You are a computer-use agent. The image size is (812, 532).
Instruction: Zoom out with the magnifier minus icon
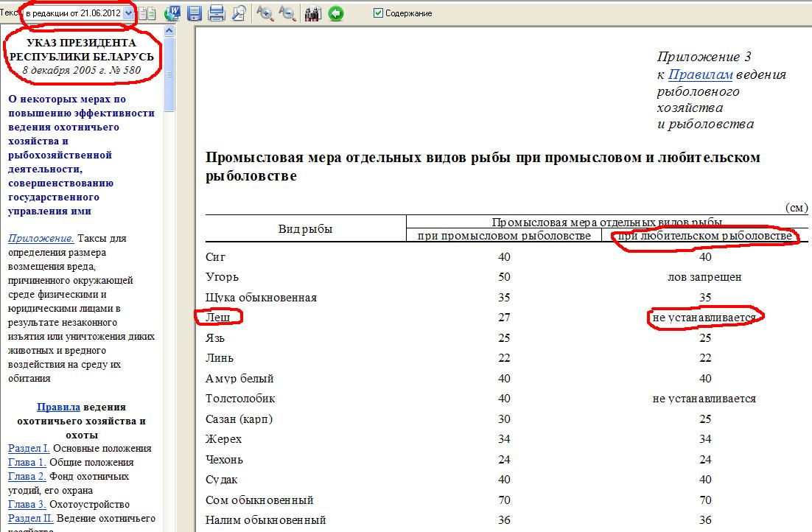coord(287,13)
